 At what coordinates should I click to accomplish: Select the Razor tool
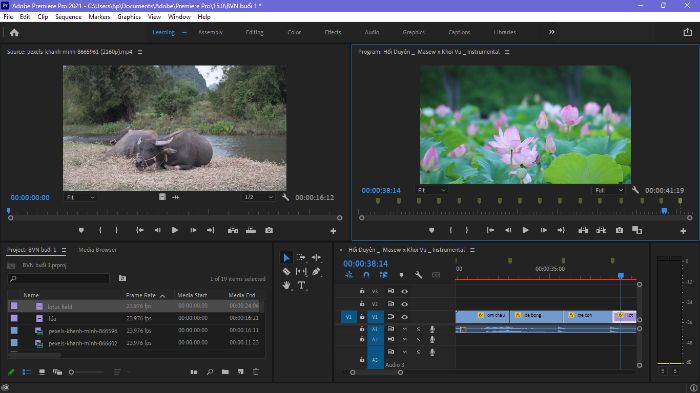[x=287, y=272]
